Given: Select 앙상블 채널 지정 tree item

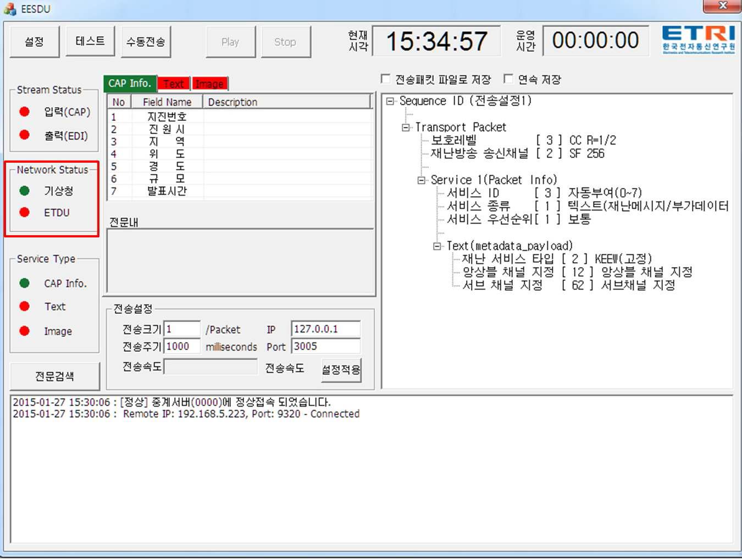Looking at the screenshot, I should (577, 273).
